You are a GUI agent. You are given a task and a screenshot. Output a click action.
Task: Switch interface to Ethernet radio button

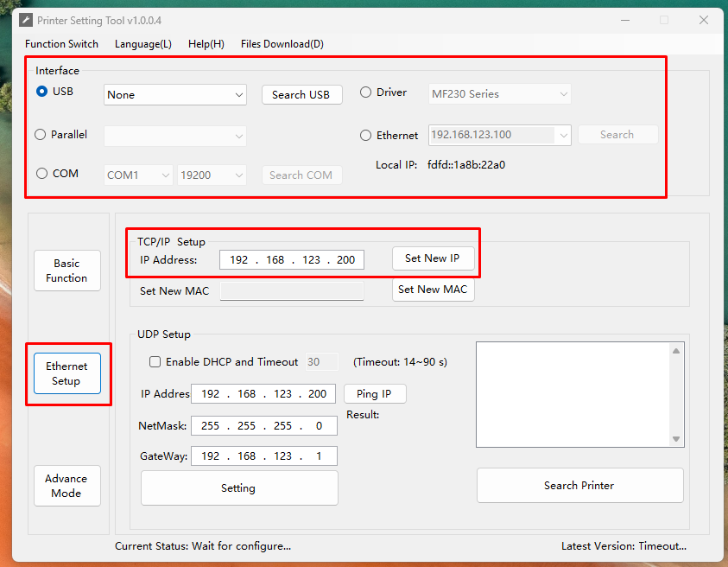tap(366, 136)
